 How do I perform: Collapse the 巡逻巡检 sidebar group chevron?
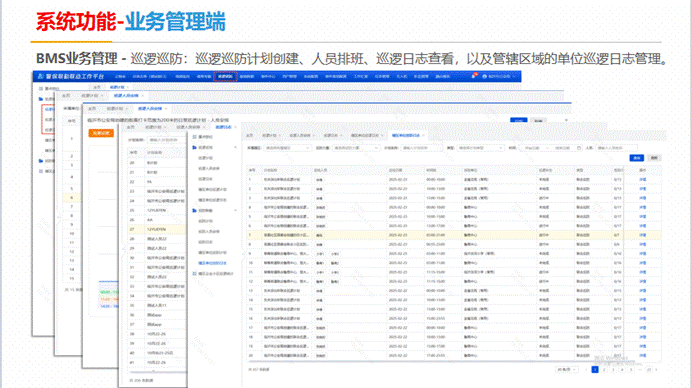click(235, 147)
